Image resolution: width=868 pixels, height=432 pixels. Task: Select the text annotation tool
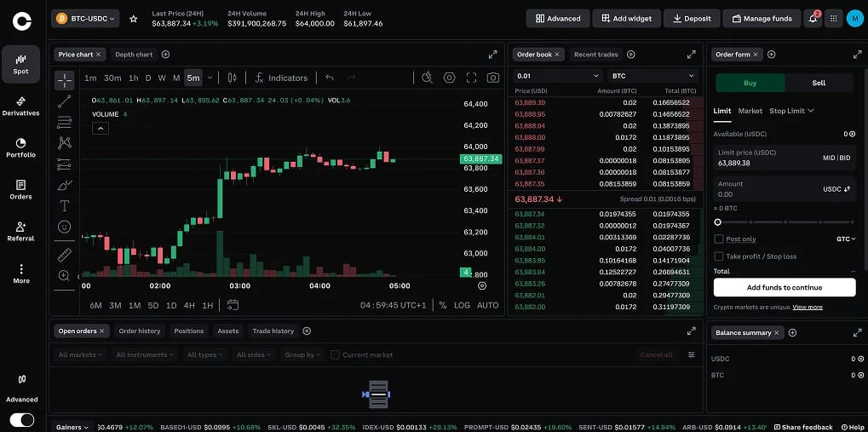64,206
